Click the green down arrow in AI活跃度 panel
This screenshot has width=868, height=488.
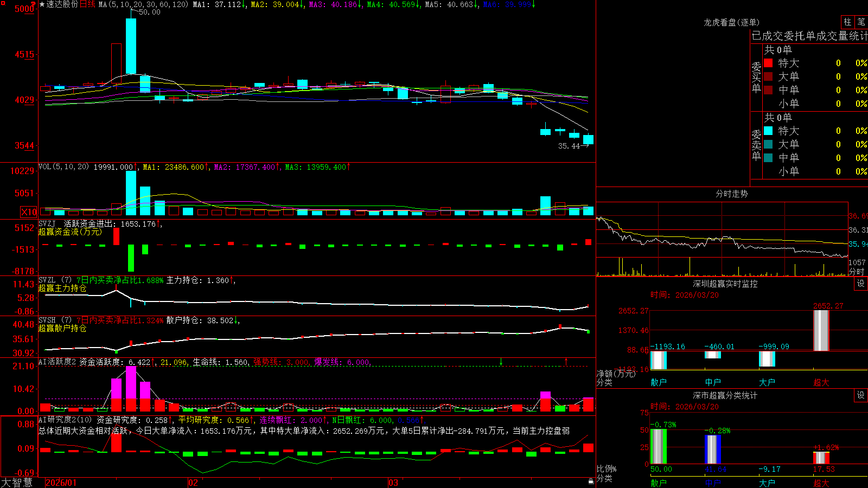click(x=501, y=362)
